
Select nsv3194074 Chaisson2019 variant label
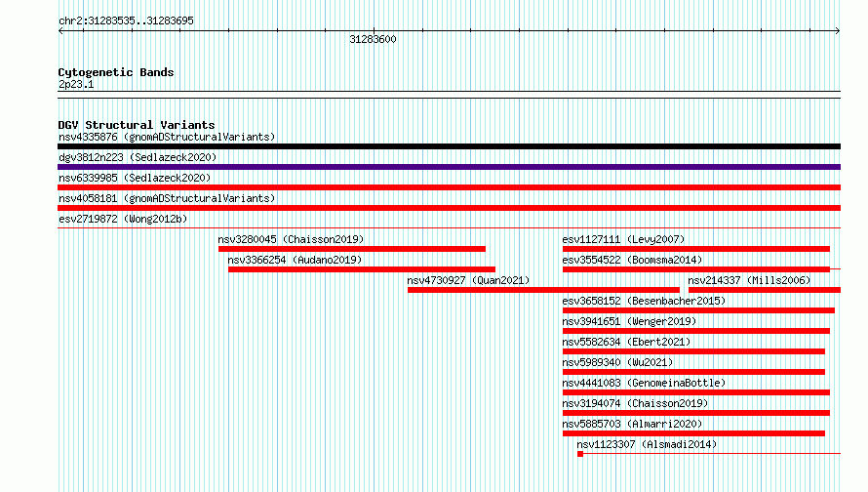click(635, 403)
